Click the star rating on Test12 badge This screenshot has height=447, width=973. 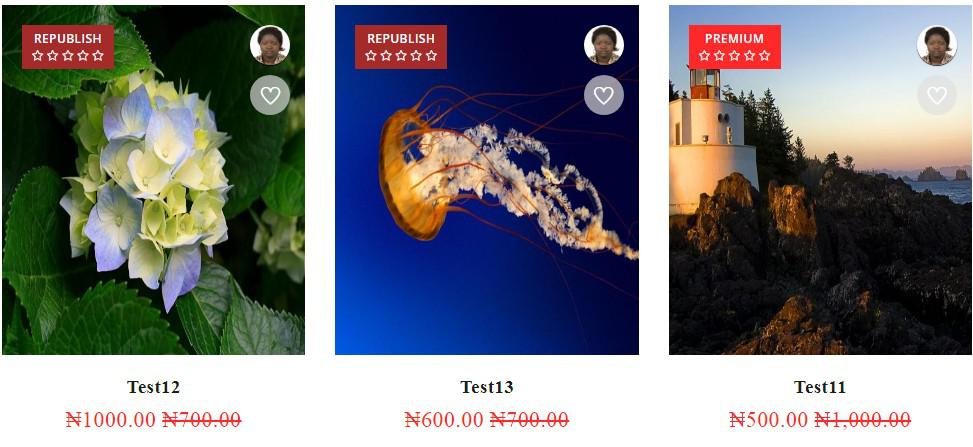click(x=68, y=55)
